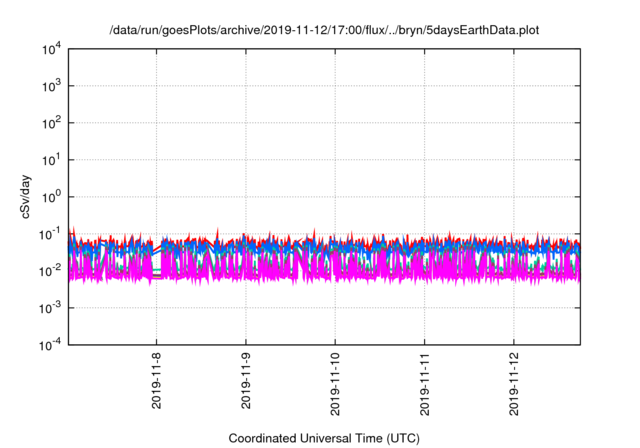Click the 10^0 y-axis tick label

tap(51, 197)
